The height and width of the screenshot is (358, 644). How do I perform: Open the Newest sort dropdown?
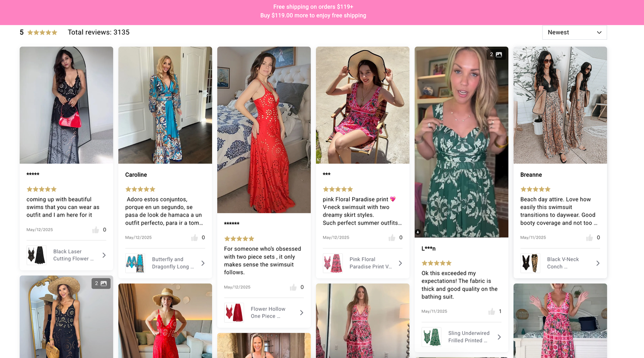click(574, 32)
